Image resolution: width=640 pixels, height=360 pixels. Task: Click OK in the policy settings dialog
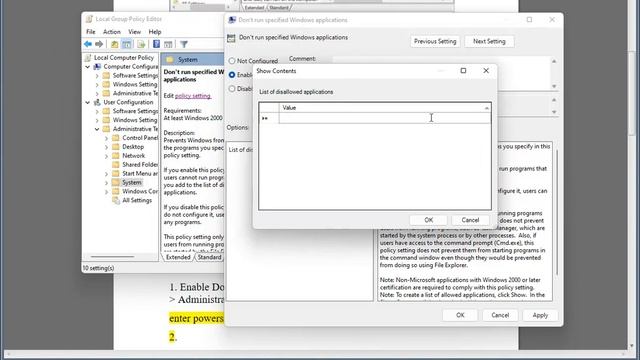click(460, 315)
